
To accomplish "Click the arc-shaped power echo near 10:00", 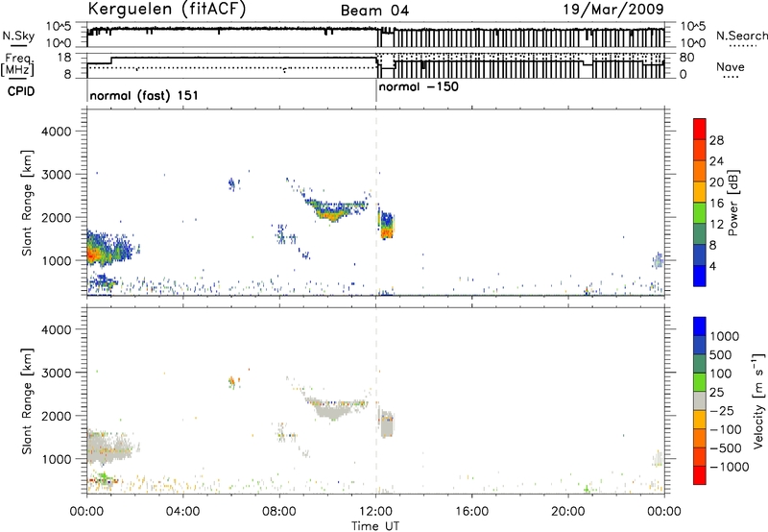I will (x=335, y=210).
